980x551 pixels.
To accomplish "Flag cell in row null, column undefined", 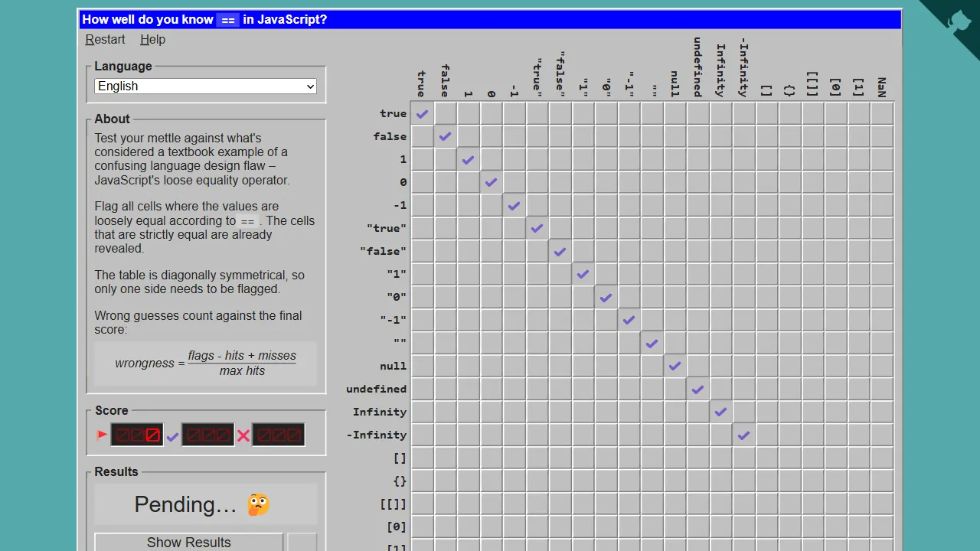I will coord(698,366).
